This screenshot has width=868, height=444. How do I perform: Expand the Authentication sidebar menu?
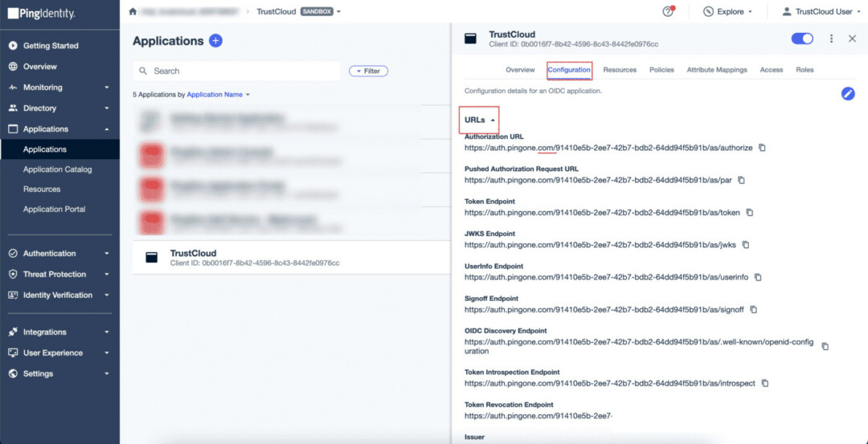(107, 253)
